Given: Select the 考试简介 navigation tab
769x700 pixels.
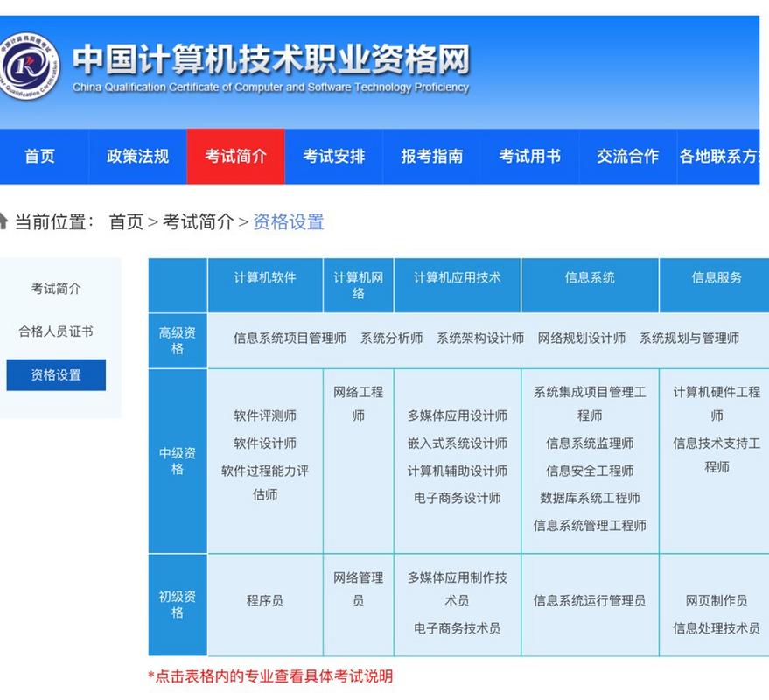Looking at the screenshot, I should click(x=236, y=156).
